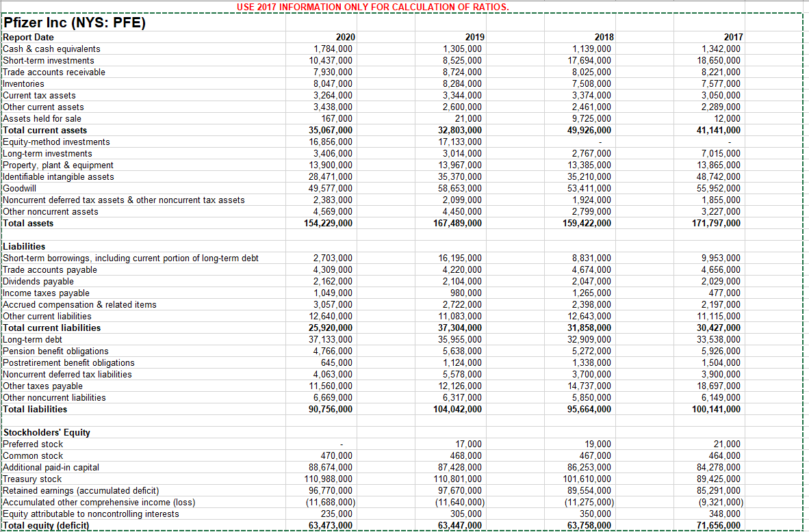Select the Total equity (deficit) label
Viewport: 809px width, 532px height.
(x=46, y=526)
